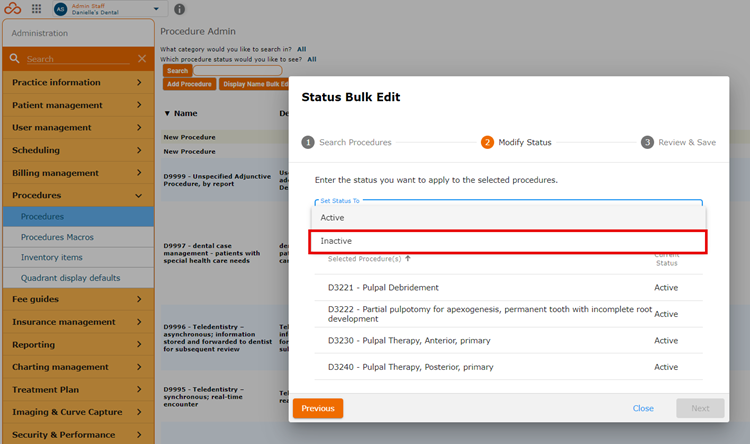750x444 pixels.
Task: Open the user account dropdown arrow
Action: point(156,9)
